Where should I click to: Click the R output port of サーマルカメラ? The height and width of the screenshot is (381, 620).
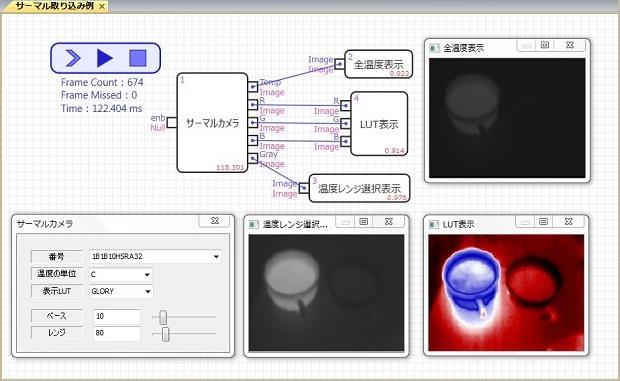click(x=253, y=105)
